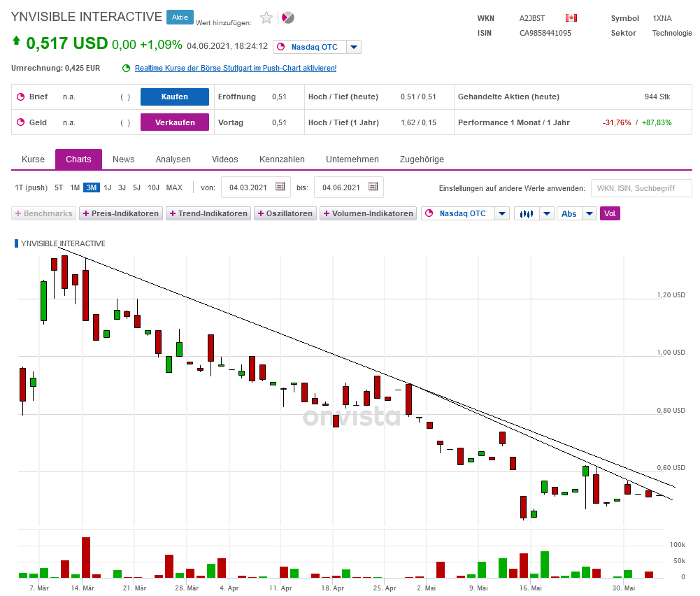Select the 3J time range
Image resolution: width=700 pixels, height=596 pixels.
click(x=122, y=187)
